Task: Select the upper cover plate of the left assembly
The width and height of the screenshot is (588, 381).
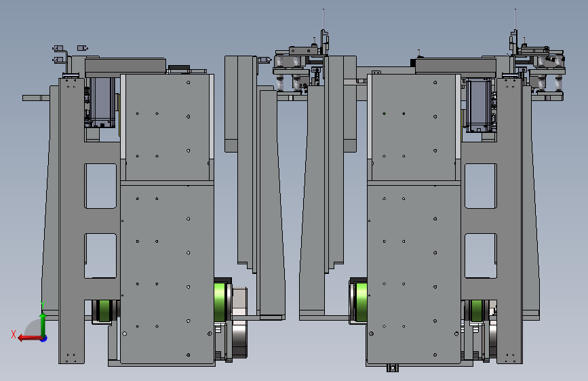Action: click(x=168, y=127)
